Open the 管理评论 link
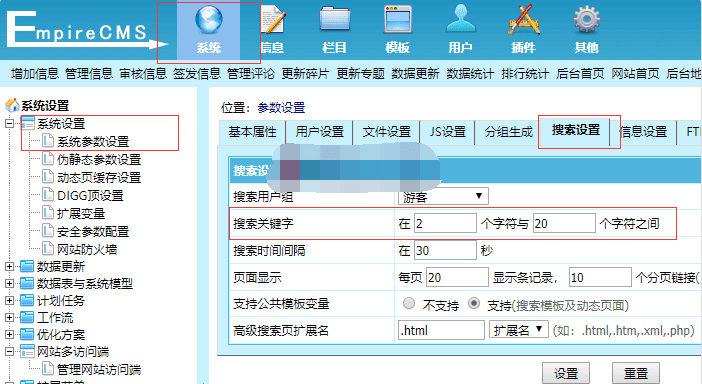Image resolution: width=702 pixels, height=384 pixels. 251,74
